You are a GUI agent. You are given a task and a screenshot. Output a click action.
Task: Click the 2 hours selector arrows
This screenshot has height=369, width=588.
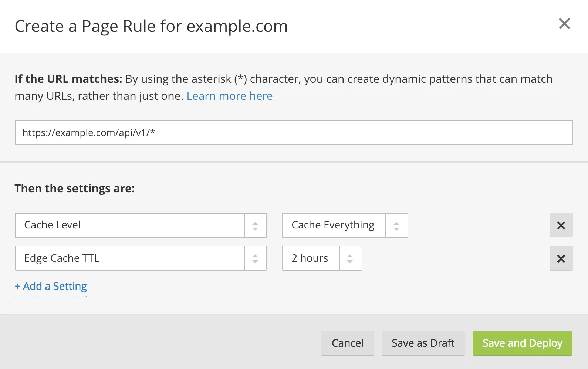[x=350, y=258]
